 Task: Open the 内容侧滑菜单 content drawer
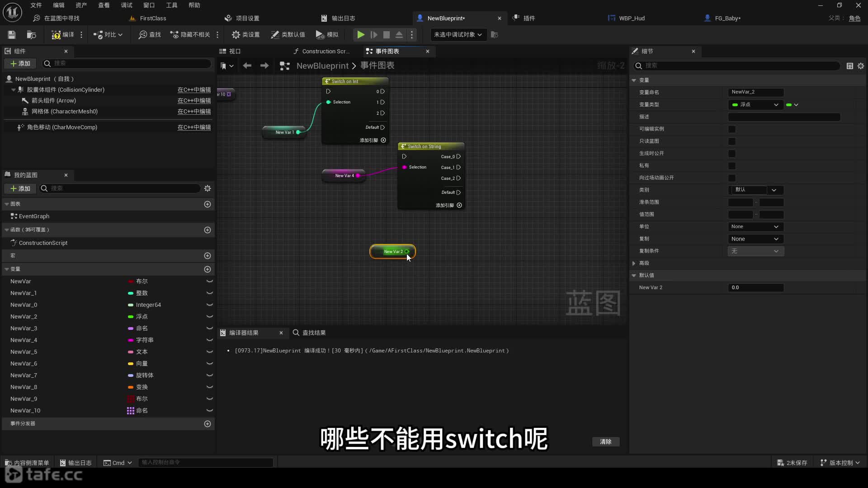click(x=27, y=463)
